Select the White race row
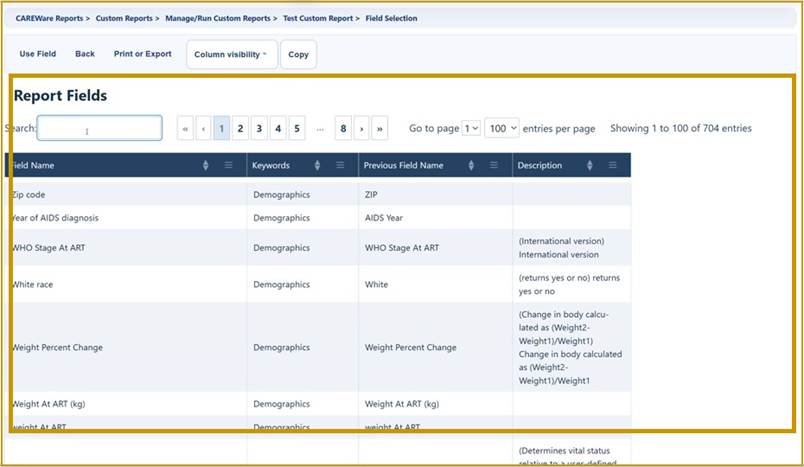Viewport: 804px width, 467px height. (318, 285)
